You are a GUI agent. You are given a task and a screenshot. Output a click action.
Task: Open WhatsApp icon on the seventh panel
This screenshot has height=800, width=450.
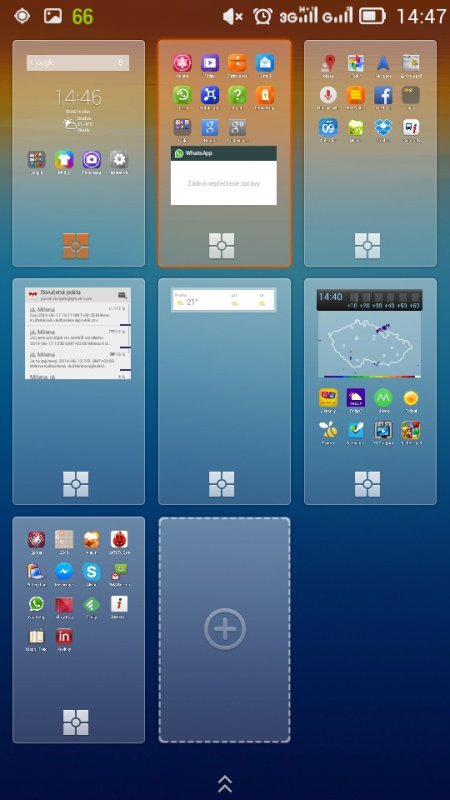pos(36,604)
